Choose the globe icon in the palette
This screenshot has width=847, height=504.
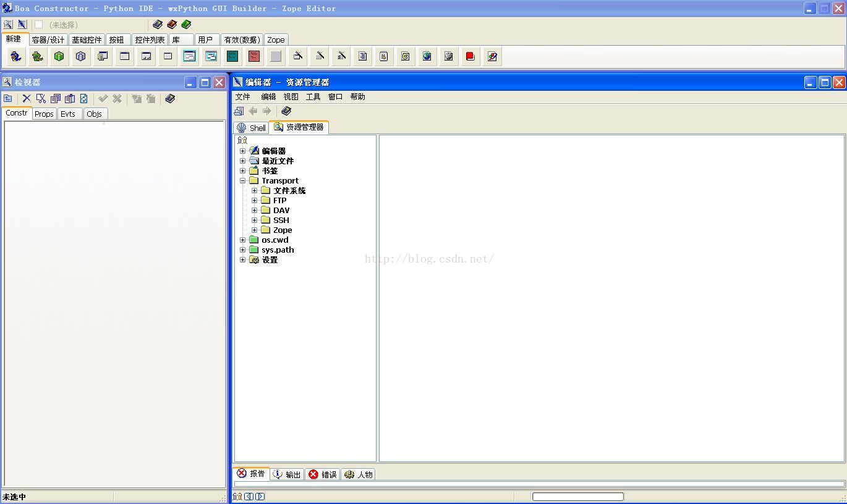click(427, 56)
